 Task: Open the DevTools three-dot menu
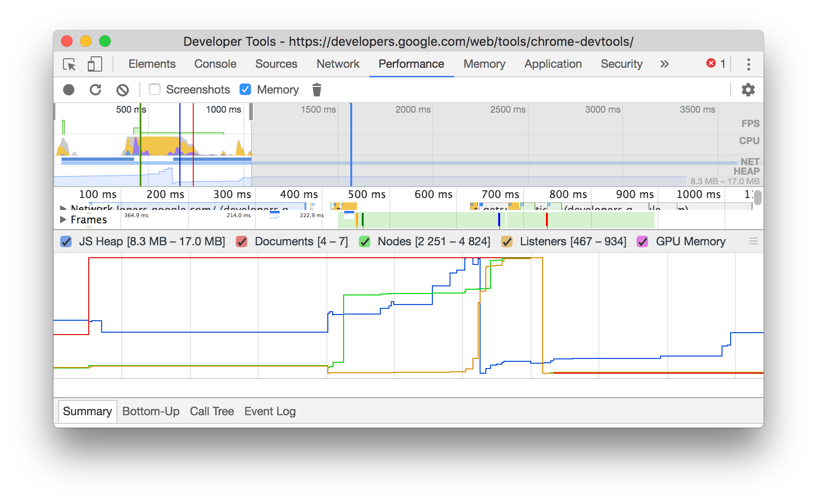click(748, 63)
